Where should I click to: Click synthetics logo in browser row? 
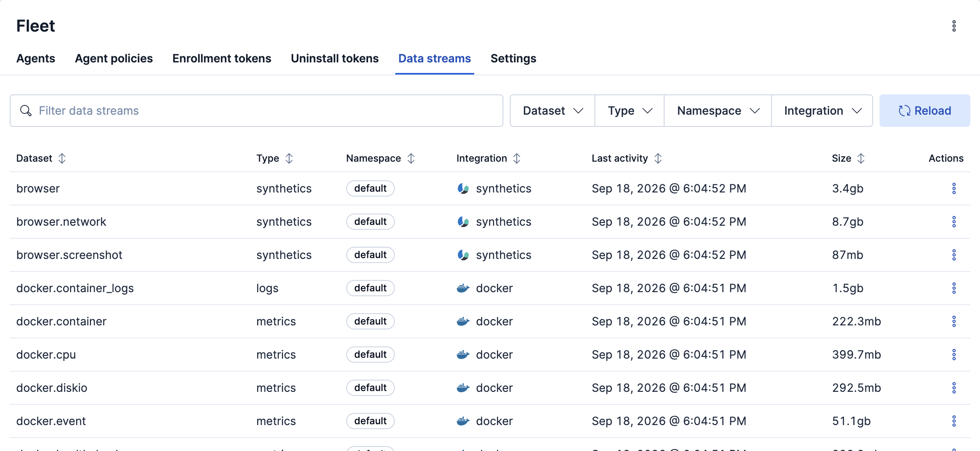(463, 188)
